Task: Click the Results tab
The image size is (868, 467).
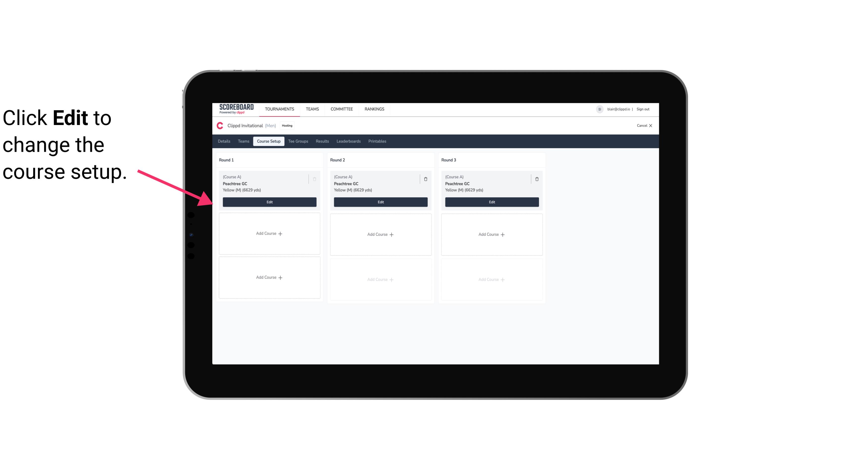Action: click(x=322, y=141)
